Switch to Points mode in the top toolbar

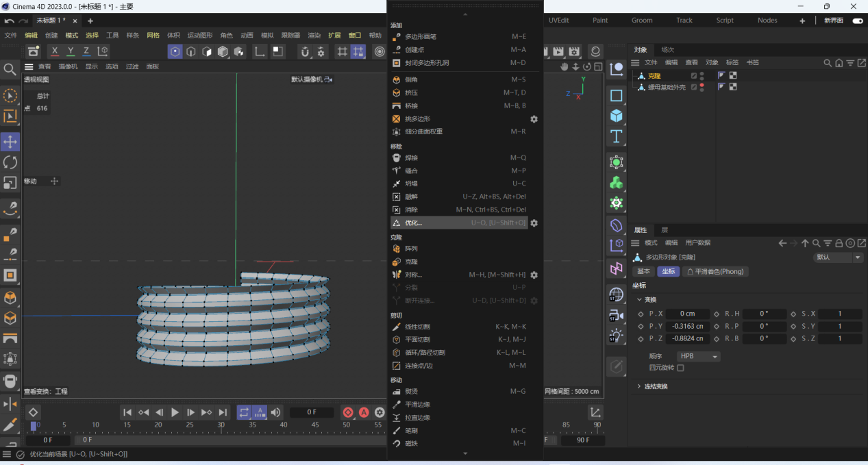click(175, 51)
